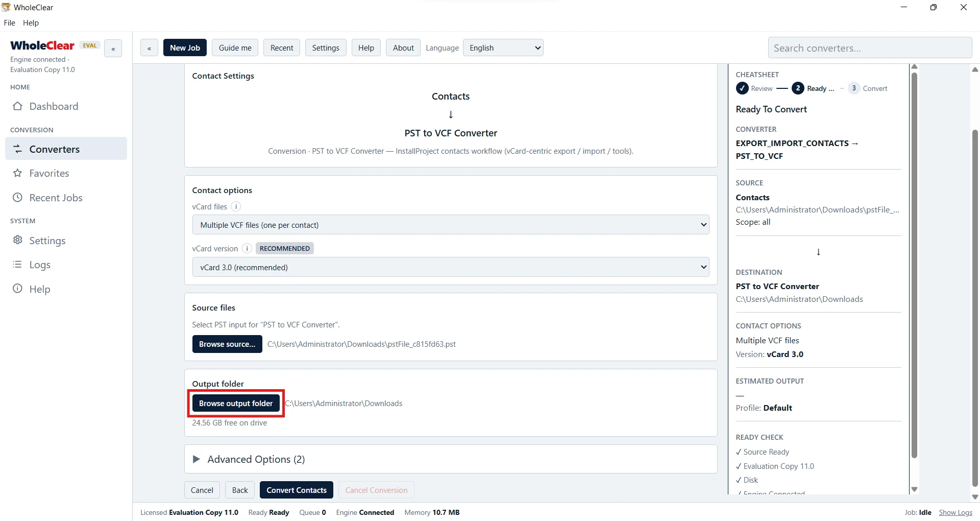This screenshot has width=980, height=521.
Task: Click the main window vertical scrollbar thumb
Action: pyautogui.click(x=975, y=308)
